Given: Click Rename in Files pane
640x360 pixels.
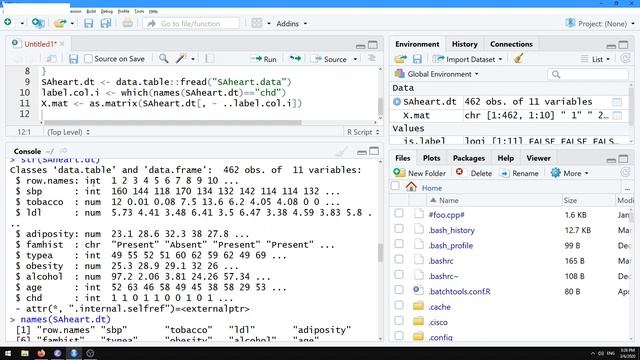Looking at the screenshot, I should pyautogui.click(x=520, y=173).
